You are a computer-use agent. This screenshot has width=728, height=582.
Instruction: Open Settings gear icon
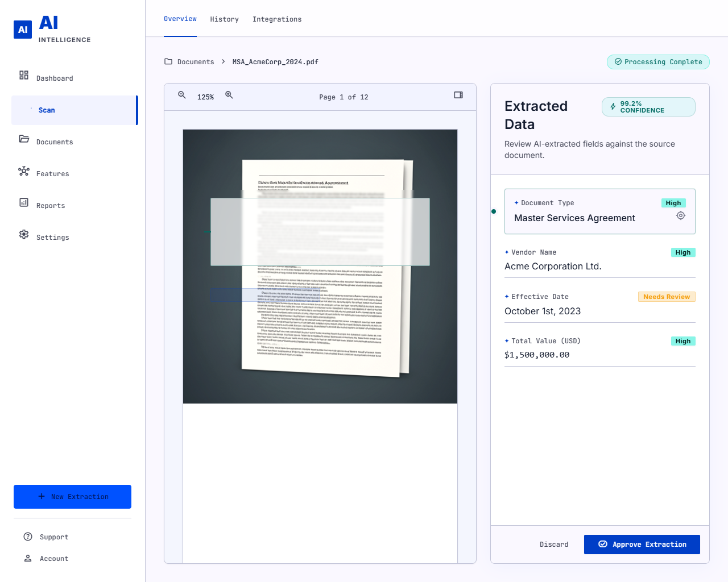click(x=24, y=234)
